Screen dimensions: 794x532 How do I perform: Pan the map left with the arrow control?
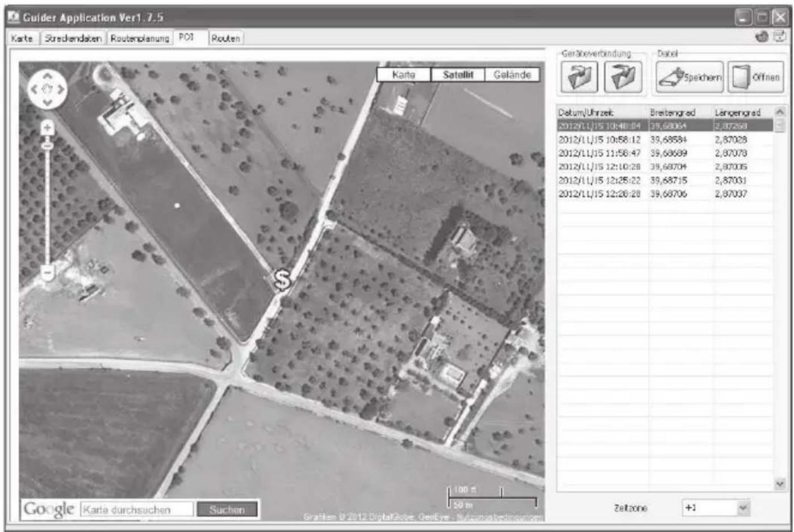pyautogui.click(x=34, y=89)
